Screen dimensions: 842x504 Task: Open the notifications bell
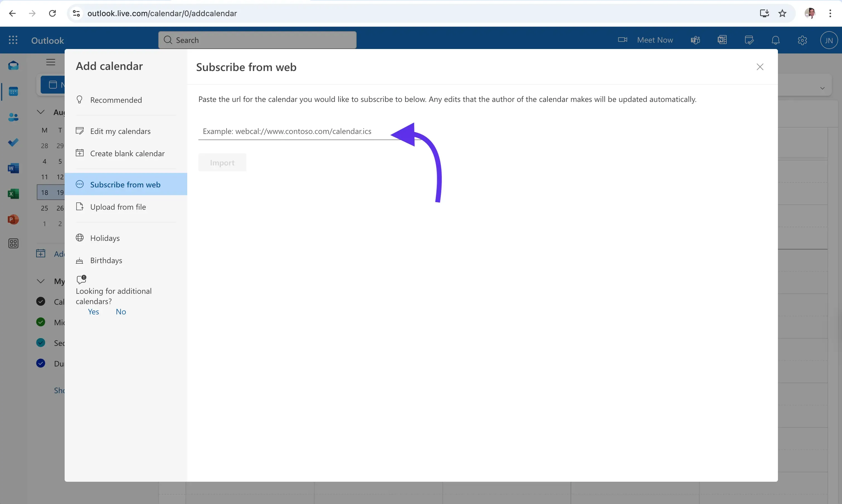coord(776,40)
